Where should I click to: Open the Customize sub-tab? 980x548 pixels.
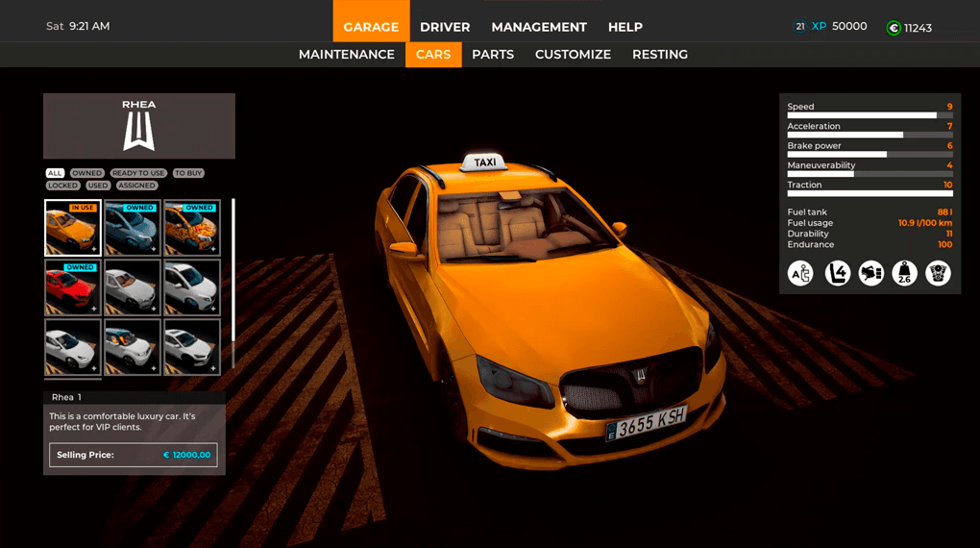(574, 55)
